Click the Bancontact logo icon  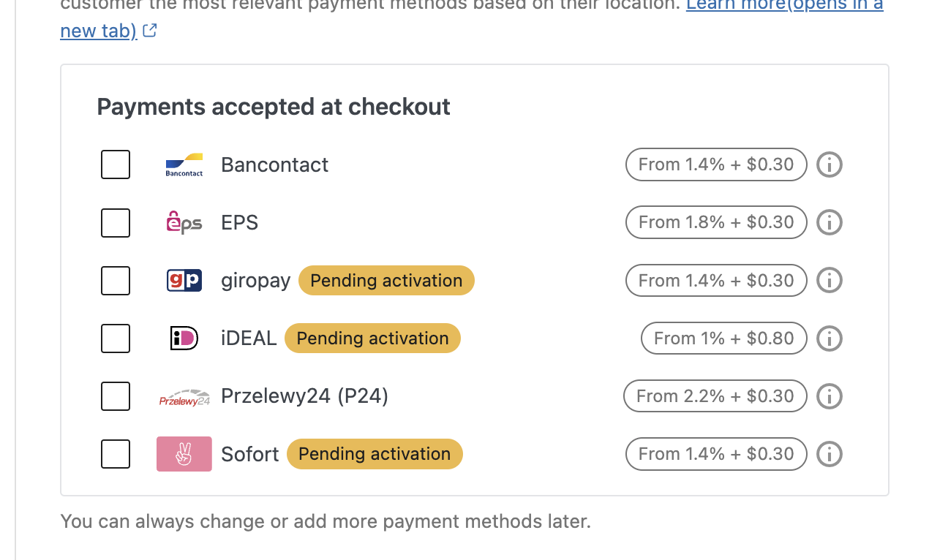184,164
